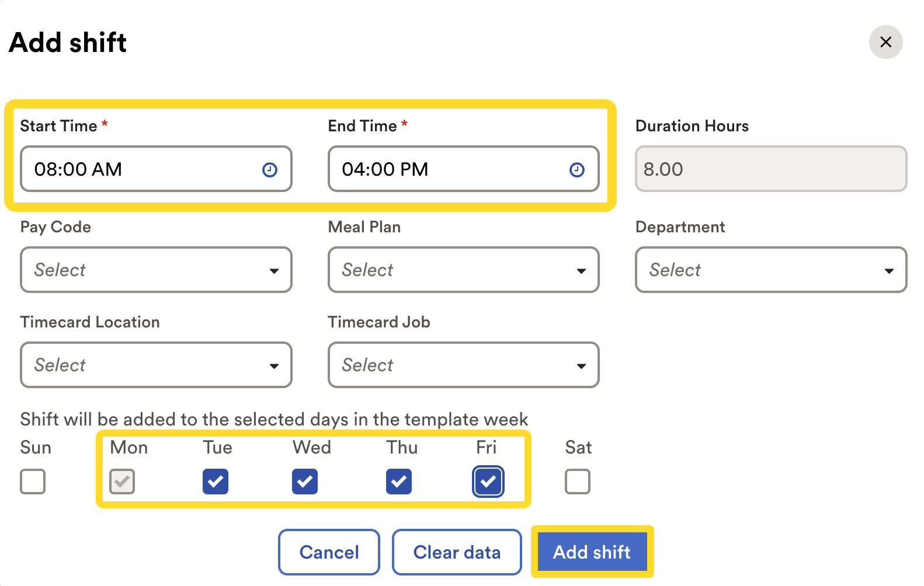924x586 pixels.
Task: Check the Sun checkbox
Action: point(33,482)
